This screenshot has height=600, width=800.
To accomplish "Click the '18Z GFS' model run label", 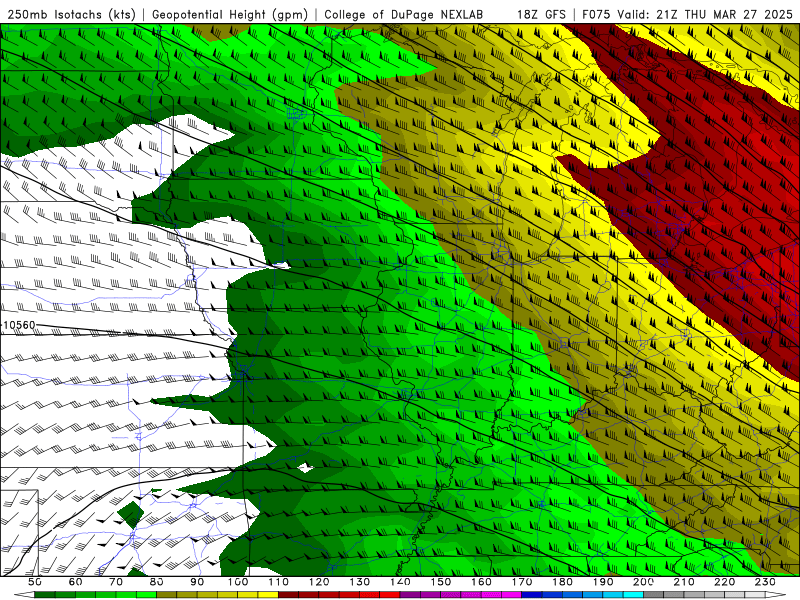I will coord(542,15).
